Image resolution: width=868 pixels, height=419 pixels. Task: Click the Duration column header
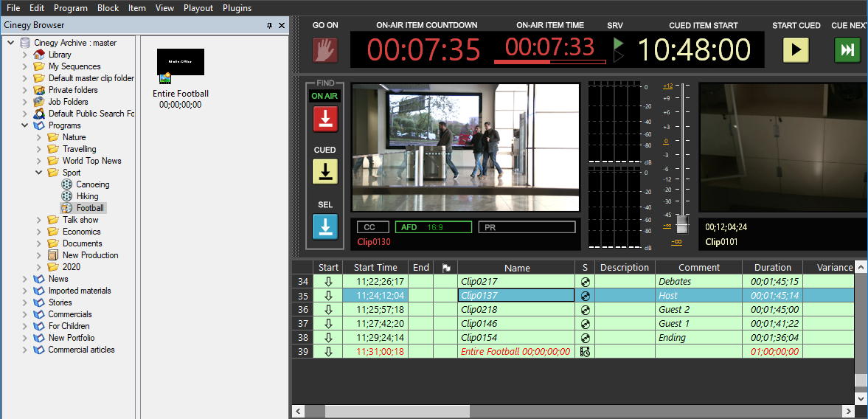coord(772,268)
